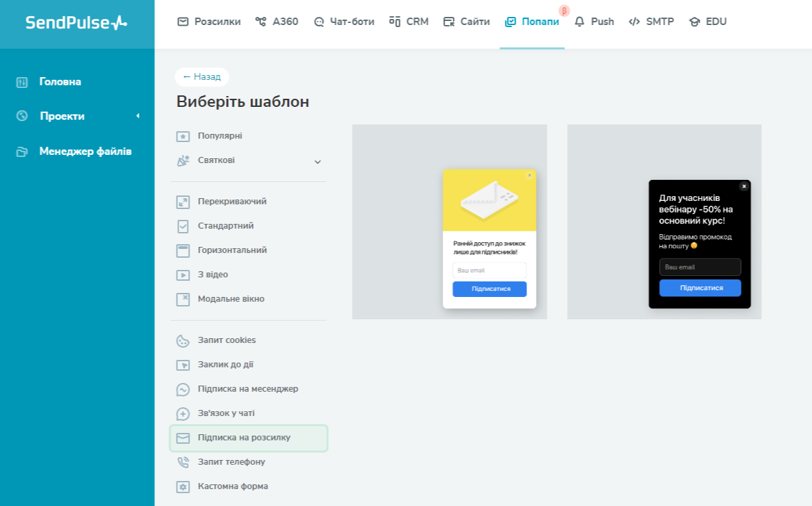
Task: Go back with the Назад button
Action: (202, 77)
